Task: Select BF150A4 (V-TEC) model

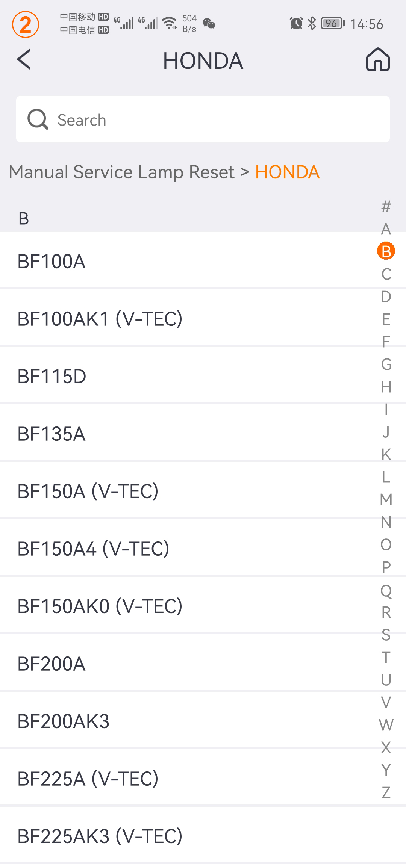Action: [93, 549]
